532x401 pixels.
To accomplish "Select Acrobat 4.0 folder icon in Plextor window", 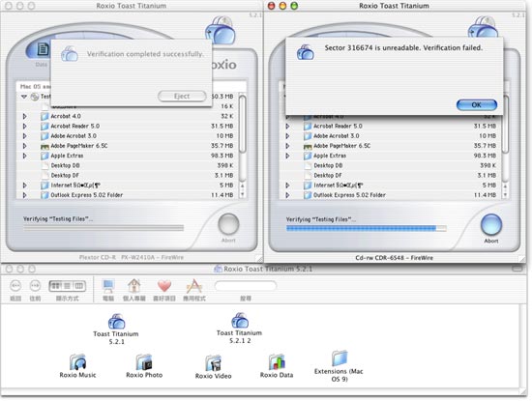I will coord(44,116).
